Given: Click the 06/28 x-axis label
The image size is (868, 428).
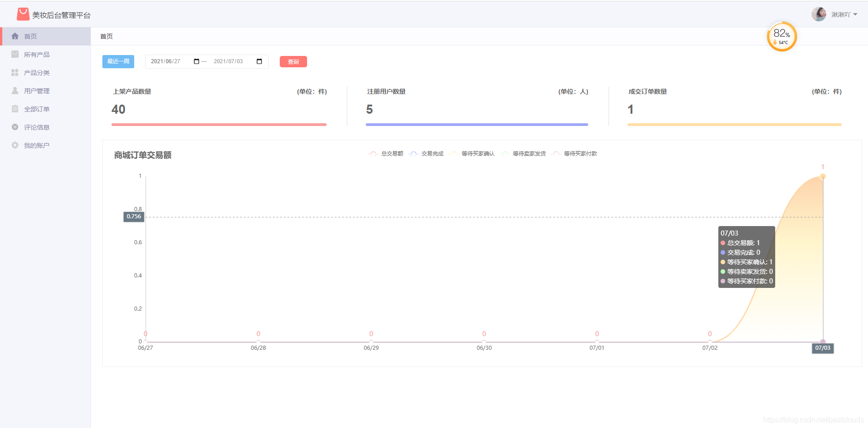Looking at the screenshot, I should (258, 348).
